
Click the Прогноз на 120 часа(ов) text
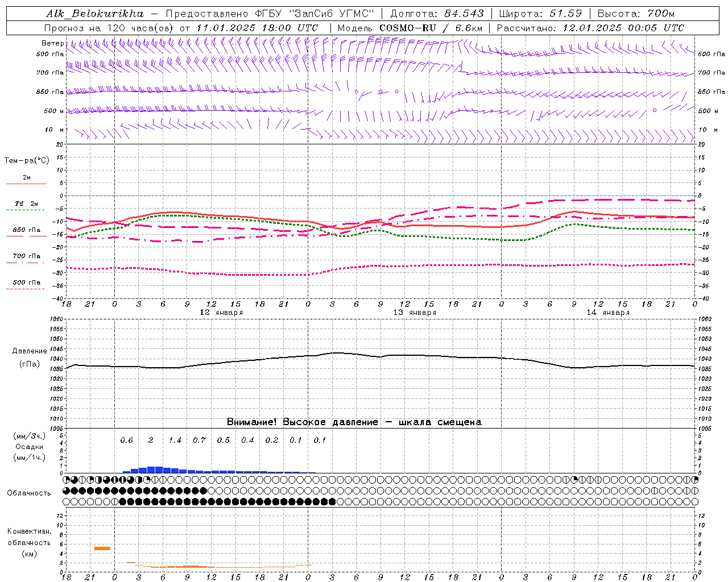pyautogui.click(x=110, y=28)
